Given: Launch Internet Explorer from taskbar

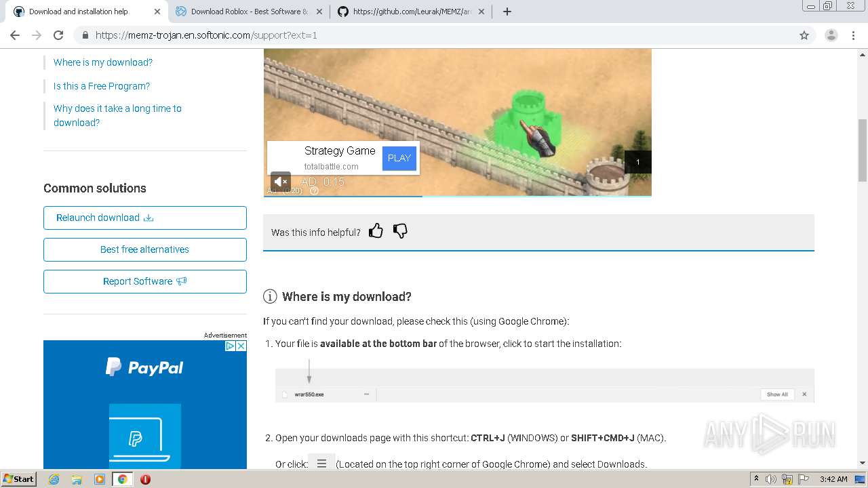Looking at the screenshot, I should click(x=54, y=479).
